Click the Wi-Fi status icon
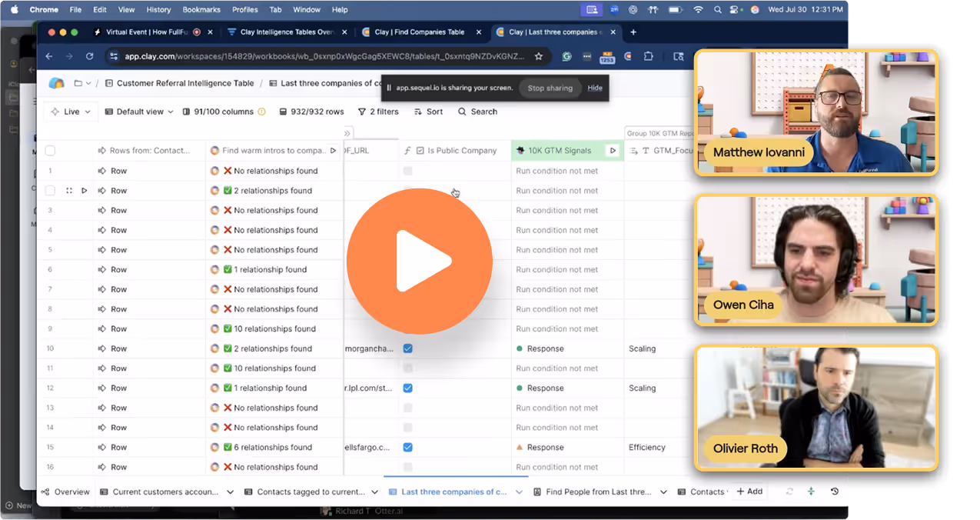The height and width of the screenshot is (520, 980). [698, 10]
